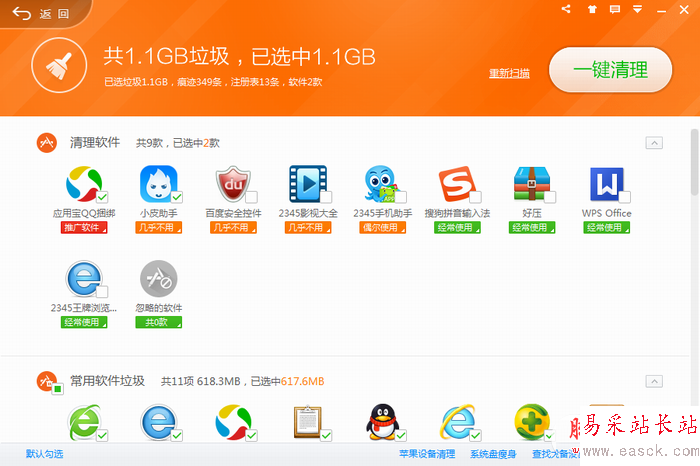This screenshot has width=700, height=466.
Task: Click the Internet Explorer icon in 常用软件垃圾
Action: tap(457, 422)
